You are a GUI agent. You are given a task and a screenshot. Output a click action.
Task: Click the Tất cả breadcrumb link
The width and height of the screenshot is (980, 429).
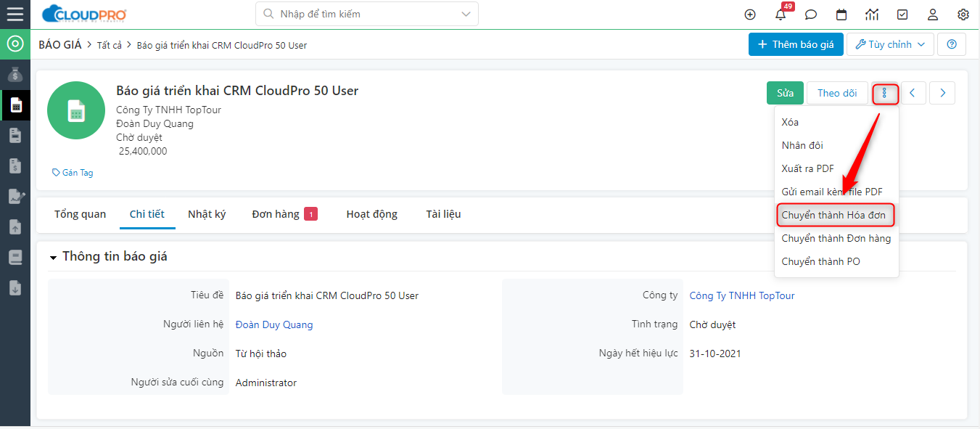tap(110, 45)
